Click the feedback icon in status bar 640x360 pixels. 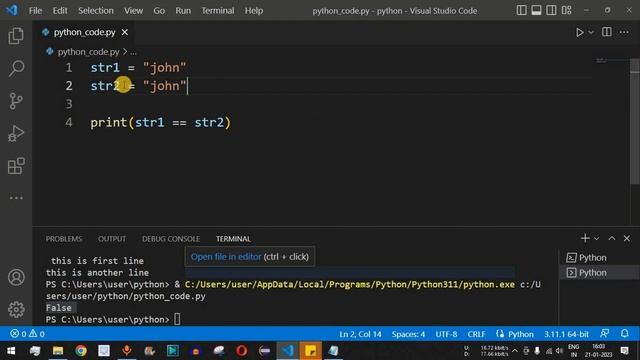(604, 334)
